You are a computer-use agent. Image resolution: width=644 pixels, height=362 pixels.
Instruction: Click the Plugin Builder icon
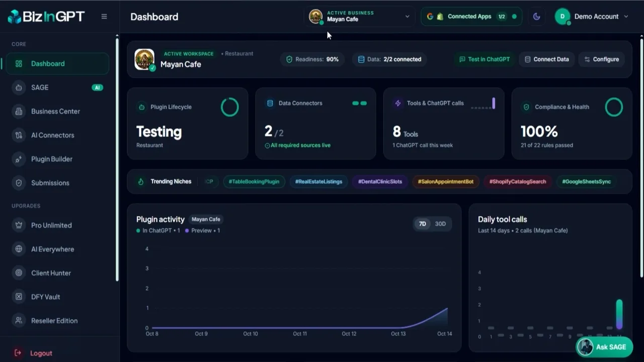click(19, 159)
